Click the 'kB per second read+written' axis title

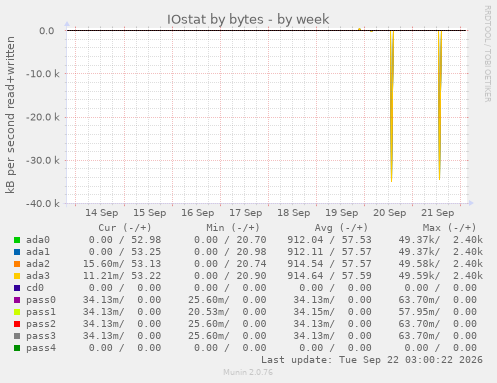pos(10,115)
